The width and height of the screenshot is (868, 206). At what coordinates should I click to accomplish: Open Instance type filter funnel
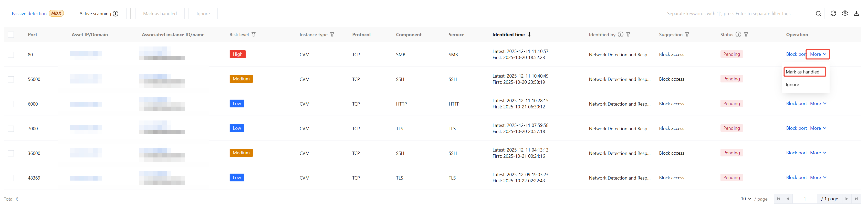(332, 34)
